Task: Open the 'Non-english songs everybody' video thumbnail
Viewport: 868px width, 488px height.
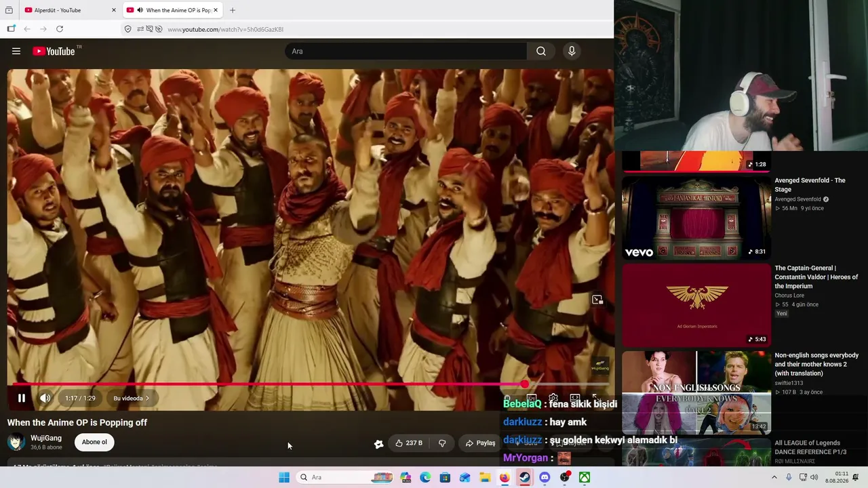Action: tap(696, 392)
